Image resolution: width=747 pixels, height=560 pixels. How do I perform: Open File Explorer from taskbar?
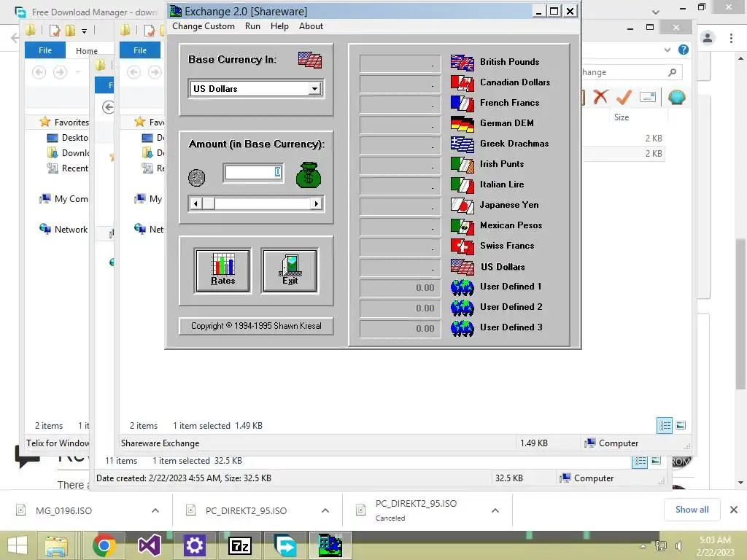(56, 545)
